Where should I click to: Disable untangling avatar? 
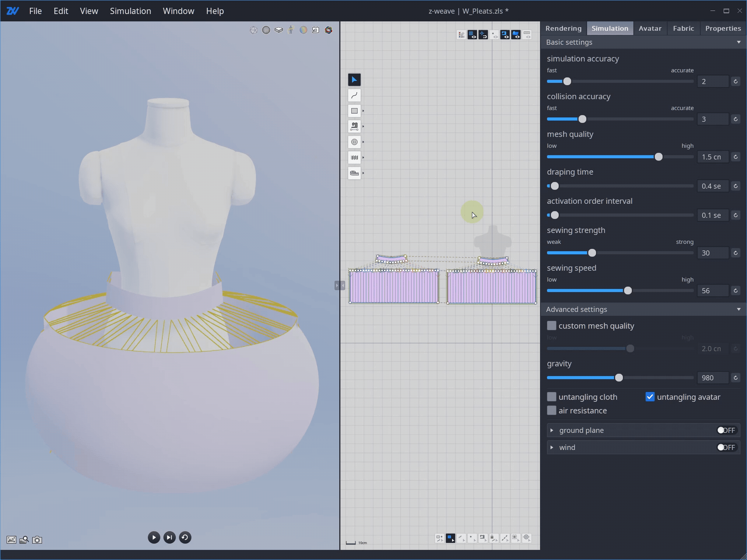pos(650,397)
